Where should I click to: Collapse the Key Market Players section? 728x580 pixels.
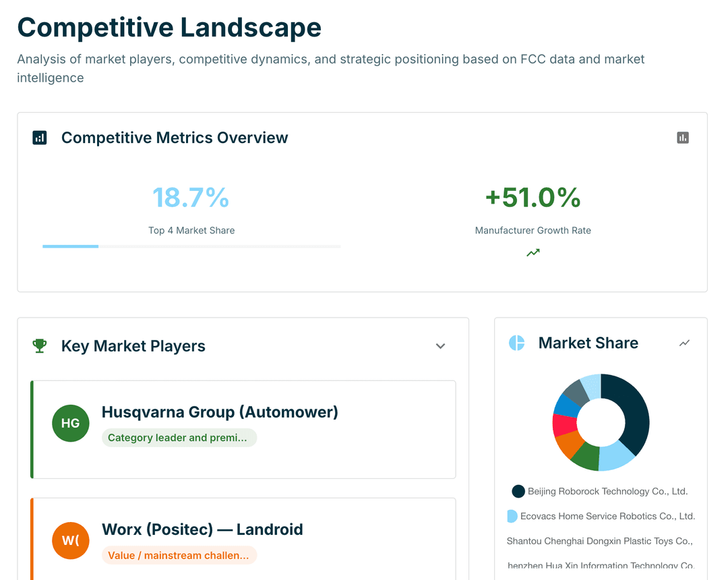coord(440,346)
